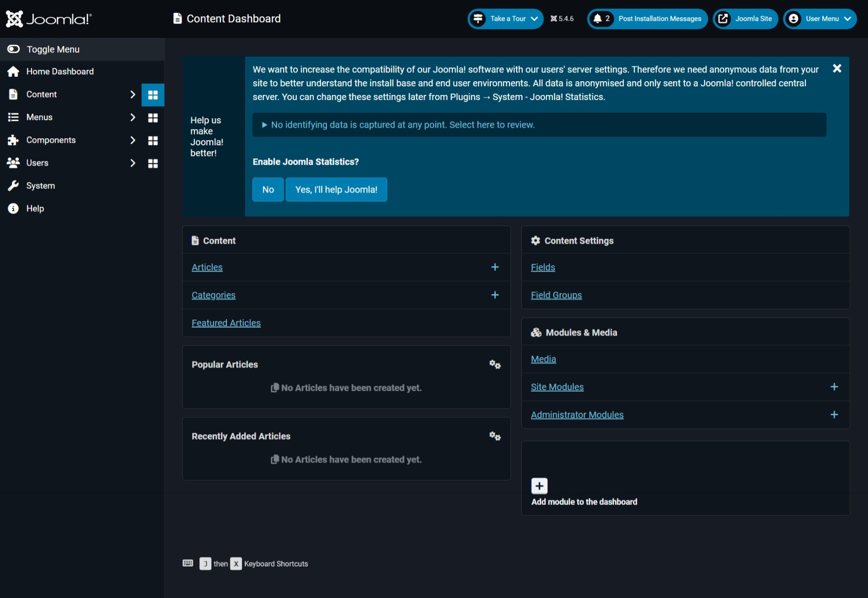Screen dimensions: 868x598
Task: Add new administrator module plus icon
Action: [x=834, y=414]
